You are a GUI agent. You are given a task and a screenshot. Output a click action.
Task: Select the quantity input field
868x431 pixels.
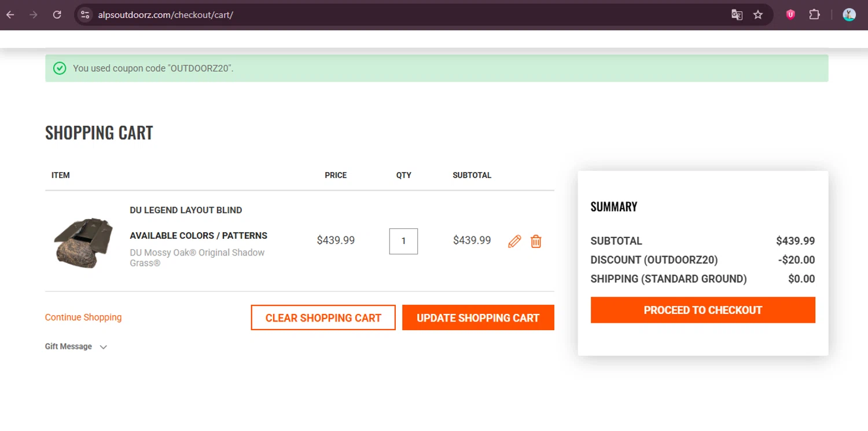pyautogui.click(x=403, y=241)
